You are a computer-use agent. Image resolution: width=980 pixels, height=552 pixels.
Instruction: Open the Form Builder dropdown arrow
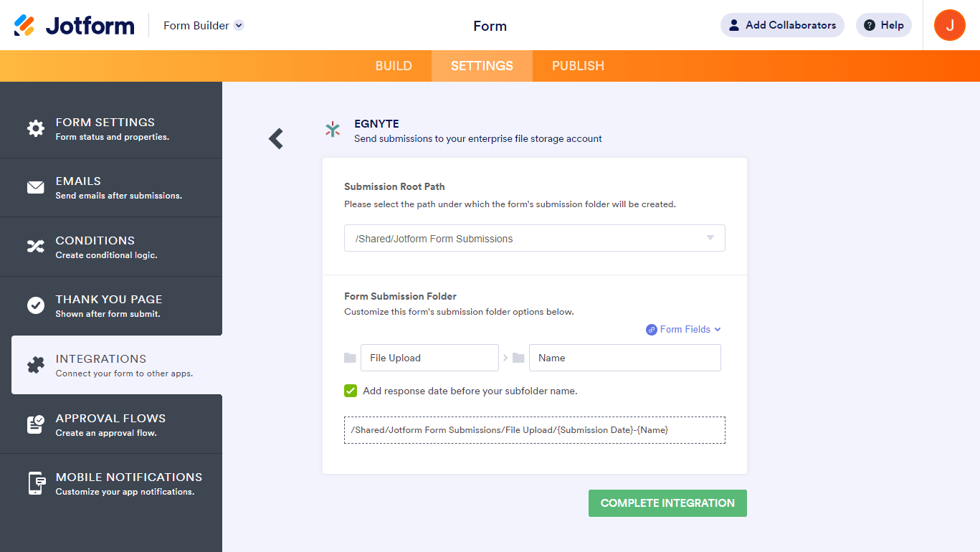click(239, 25)
